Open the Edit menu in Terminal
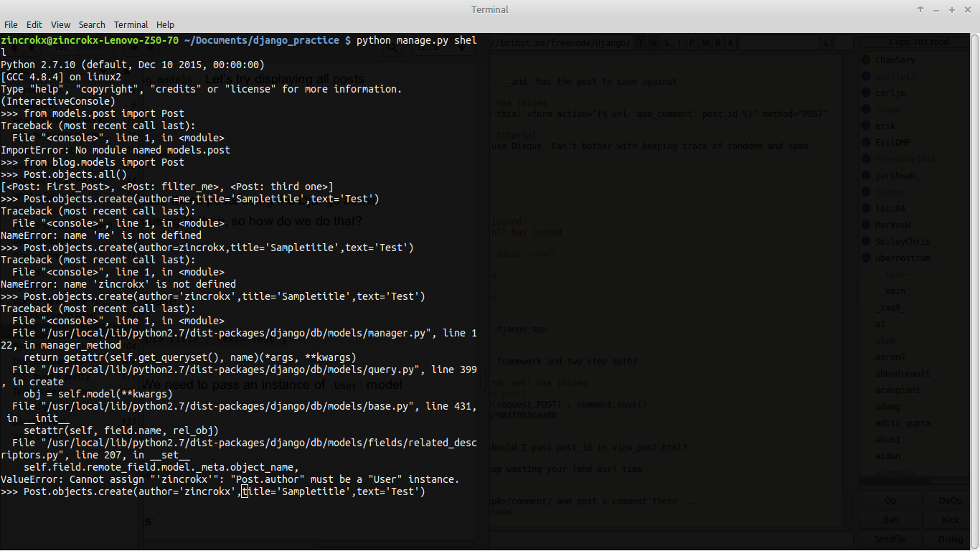980x551 pixels. coord(34,24)
